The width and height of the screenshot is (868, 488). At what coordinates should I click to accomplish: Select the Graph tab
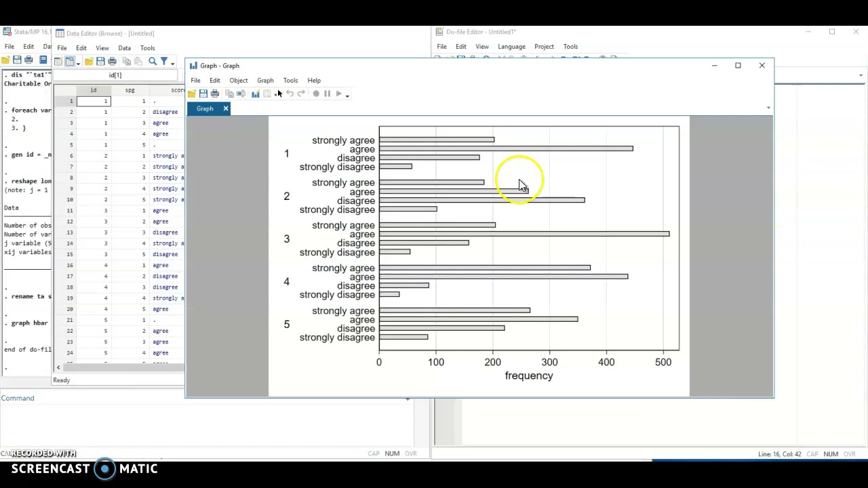coord(205,108)
